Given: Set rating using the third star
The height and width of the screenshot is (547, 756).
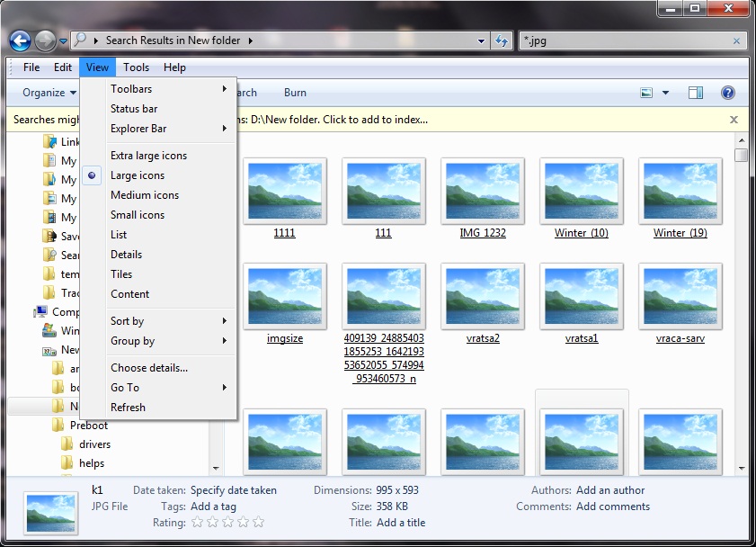Looking at the screenshot, I should point(228,523).
